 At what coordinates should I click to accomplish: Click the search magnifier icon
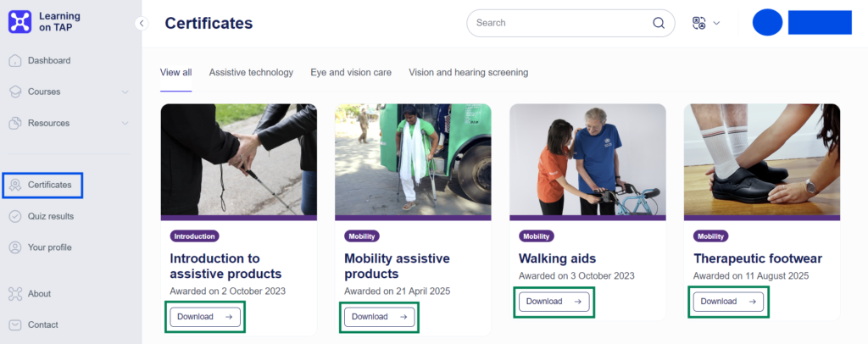tap(659, 24)
